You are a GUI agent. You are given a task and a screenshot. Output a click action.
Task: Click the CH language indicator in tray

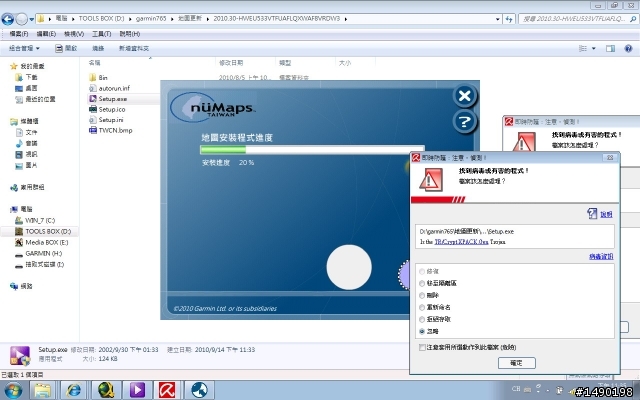(x=516, y=389)
